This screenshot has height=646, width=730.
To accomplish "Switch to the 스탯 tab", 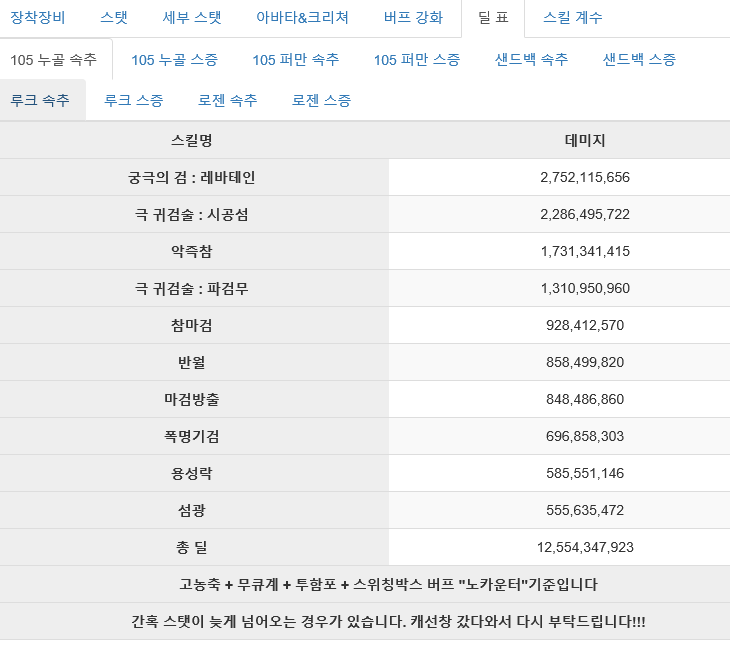I will pyautogui.click(x=114, y=18).
